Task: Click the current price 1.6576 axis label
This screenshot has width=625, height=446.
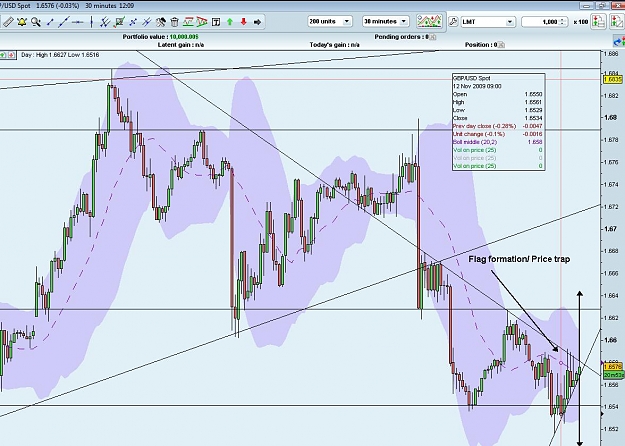Action: [x=613, y=366]
